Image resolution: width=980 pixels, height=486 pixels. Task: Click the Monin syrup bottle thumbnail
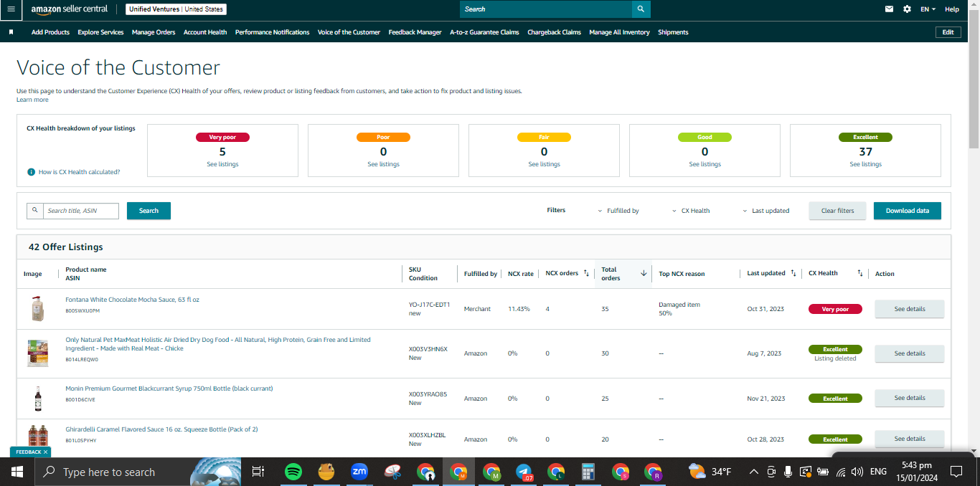pos(37,398)
